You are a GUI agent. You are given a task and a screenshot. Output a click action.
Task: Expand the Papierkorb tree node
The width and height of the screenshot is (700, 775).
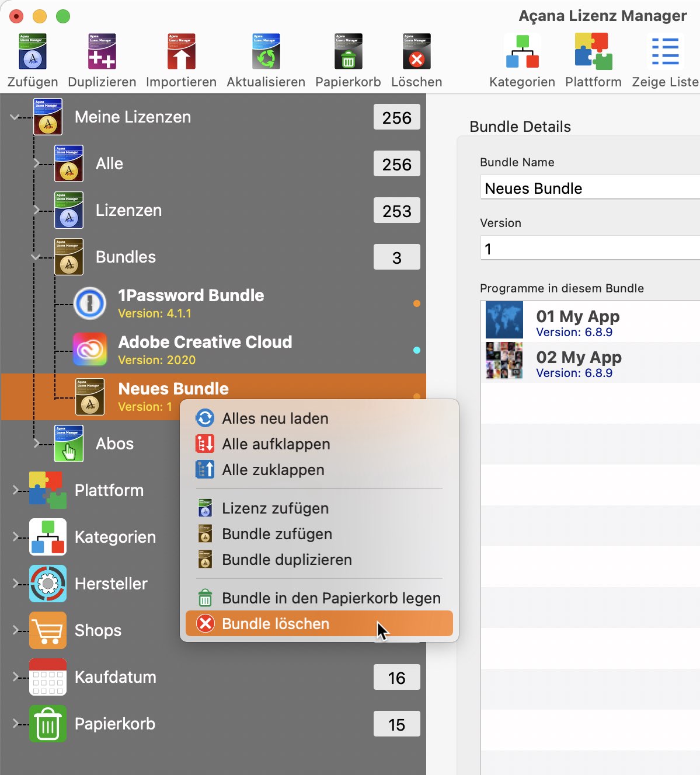click(x=16, y=724)
